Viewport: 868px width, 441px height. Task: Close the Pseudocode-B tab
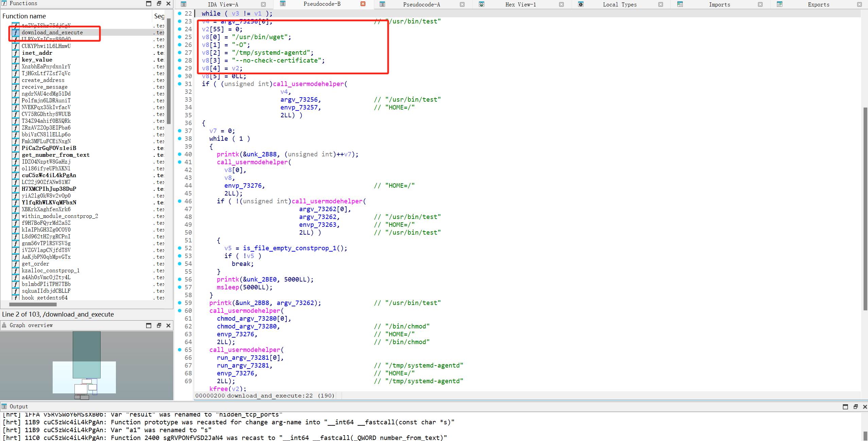pyautogui.click(x=363, y=4)
